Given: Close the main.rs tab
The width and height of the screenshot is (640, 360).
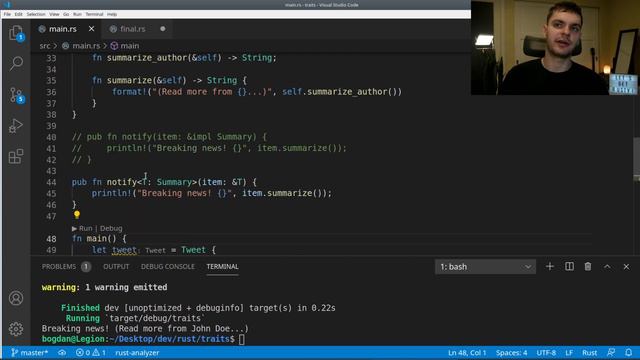Looking at the screenshot, I should [91, 29].
